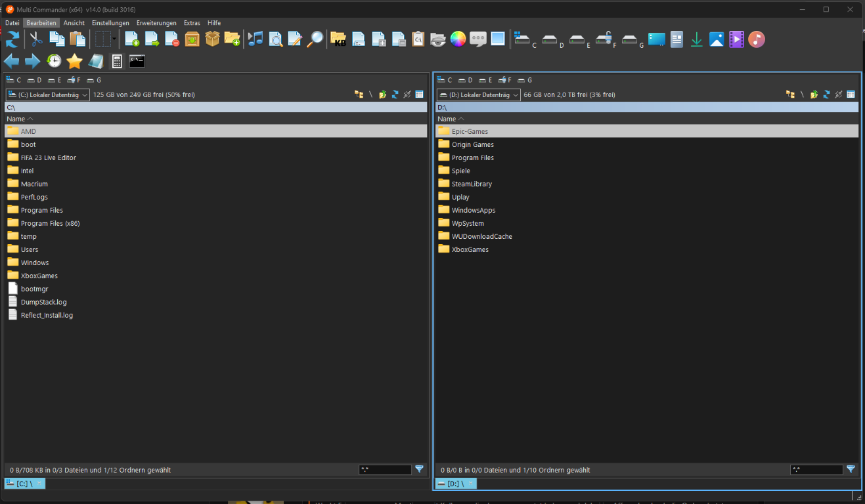Click the blue back arrow navigation icon
Screen dimensions: 865x504
click(12, 62)
